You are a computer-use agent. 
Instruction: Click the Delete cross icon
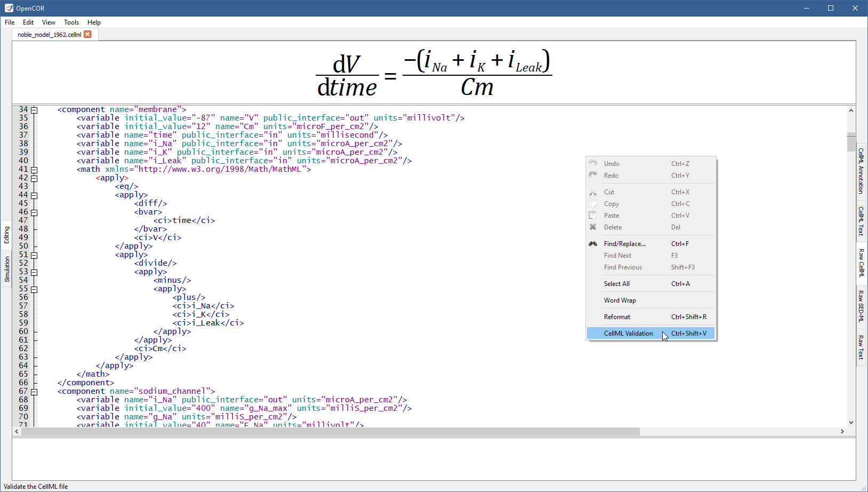(x=593, y=227)
